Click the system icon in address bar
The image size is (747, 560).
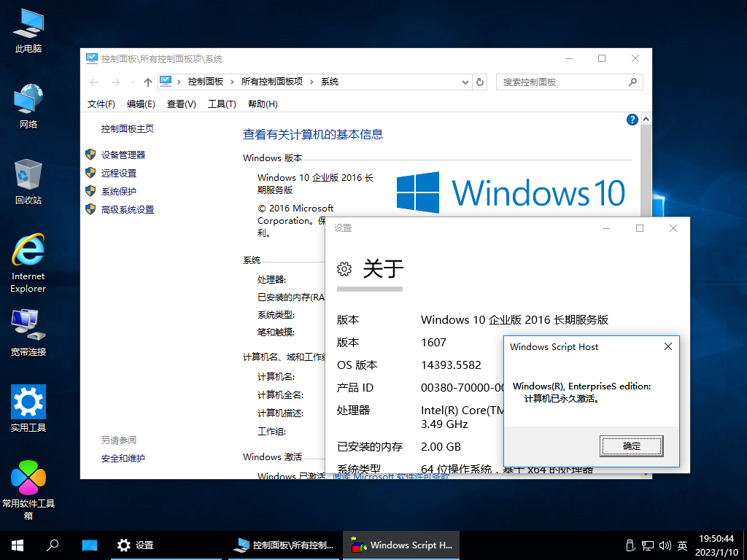[x=166, y=82]
